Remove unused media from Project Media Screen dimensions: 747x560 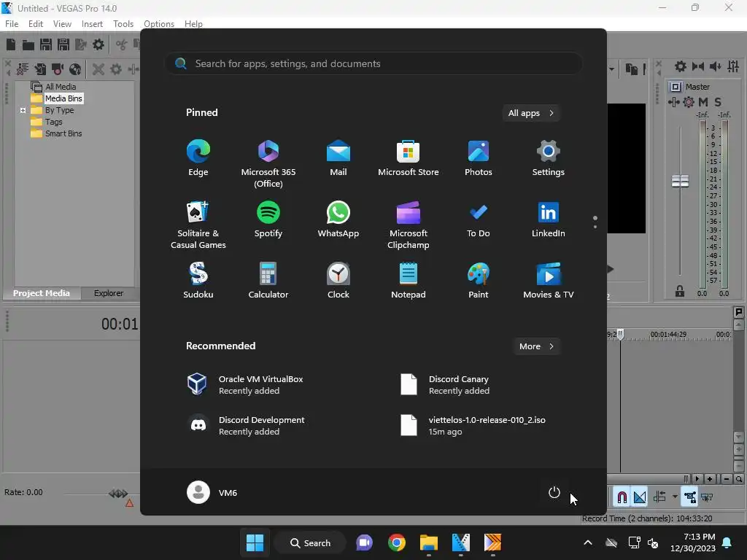(x=23, y=69)
